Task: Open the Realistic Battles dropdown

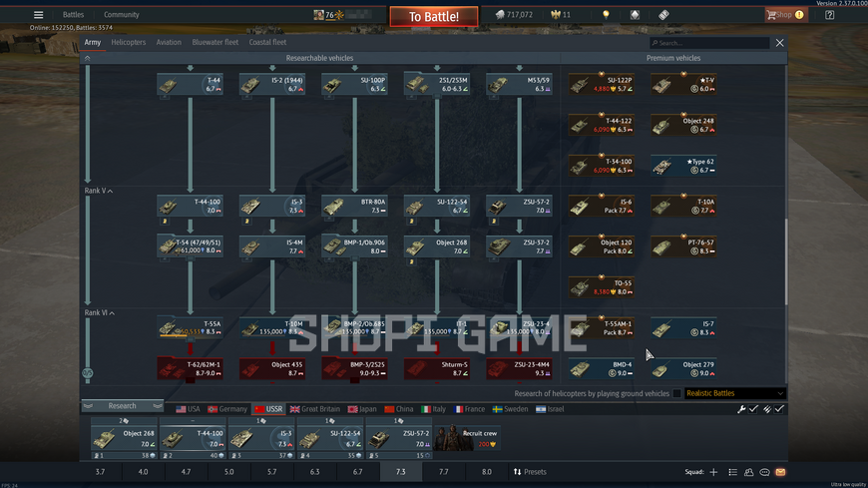Action: pos(734,393)
